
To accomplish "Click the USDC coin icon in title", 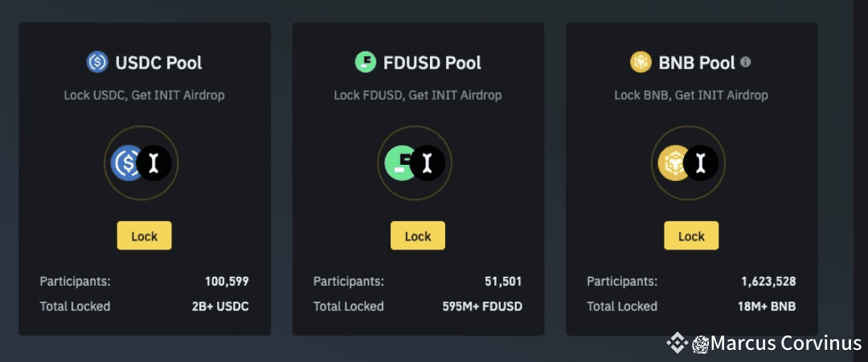I will tap(97, 62).
